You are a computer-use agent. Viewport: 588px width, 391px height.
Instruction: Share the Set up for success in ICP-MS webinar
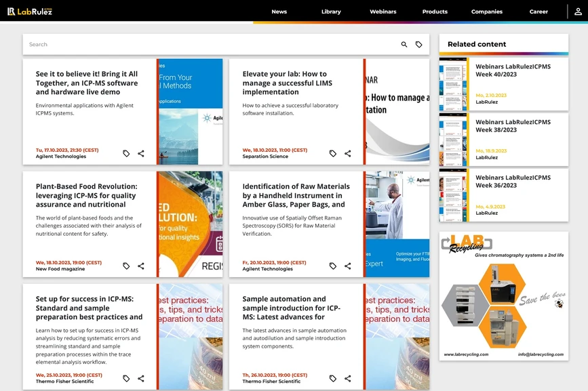pyautogui.click(x=141, y=379)
